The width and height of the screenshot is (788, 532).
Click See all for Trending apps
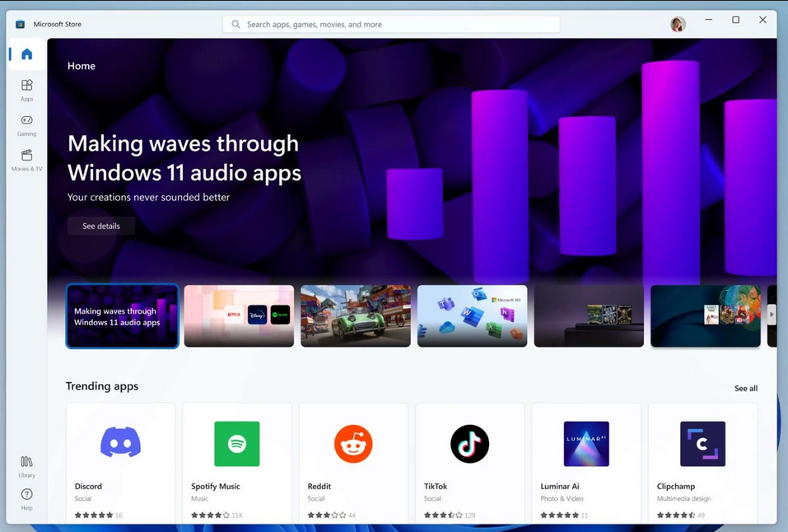(x=745, y=388)
